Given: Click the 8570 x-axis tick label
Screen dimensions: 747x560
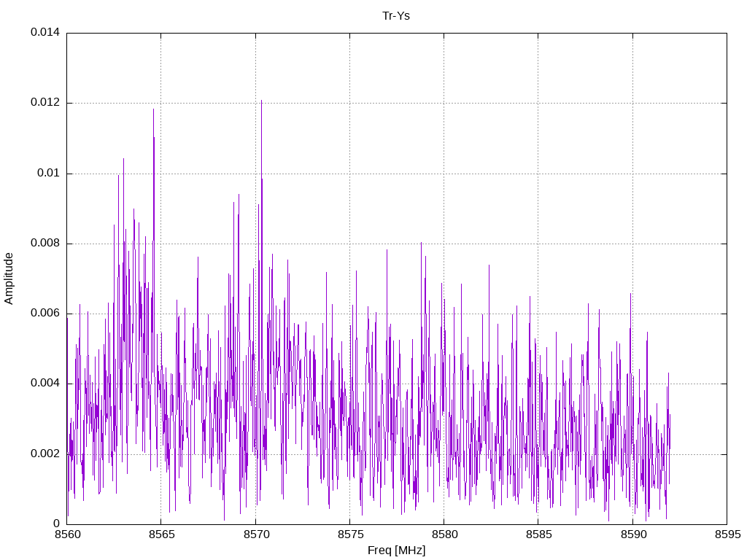Looking at the screenshot, I should pos(255,534).
